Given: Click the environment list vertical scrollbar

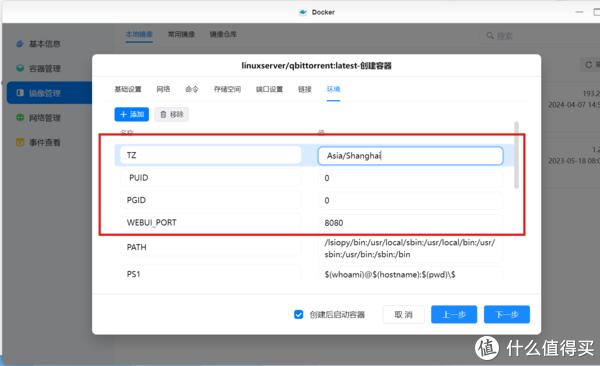Looking at the screenshot, I should [x=517, y=155].
